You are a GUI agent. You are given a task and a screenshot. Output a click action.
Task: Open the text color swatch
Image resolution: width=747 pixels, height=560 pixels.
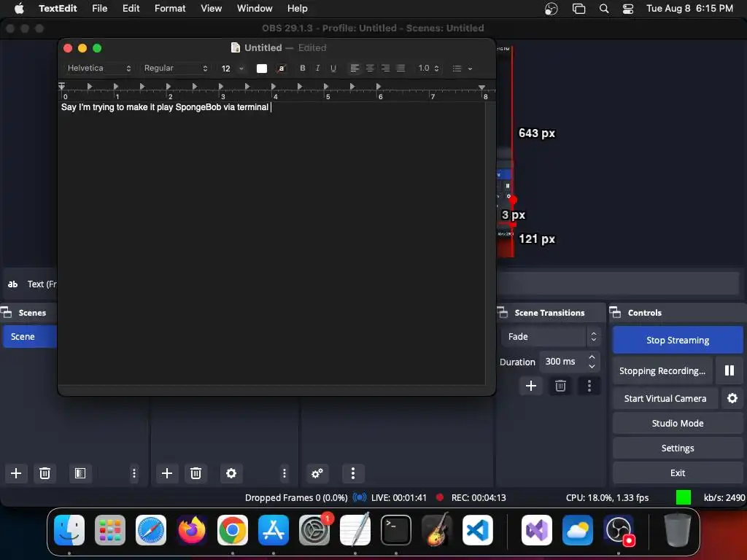click(262, 68)
